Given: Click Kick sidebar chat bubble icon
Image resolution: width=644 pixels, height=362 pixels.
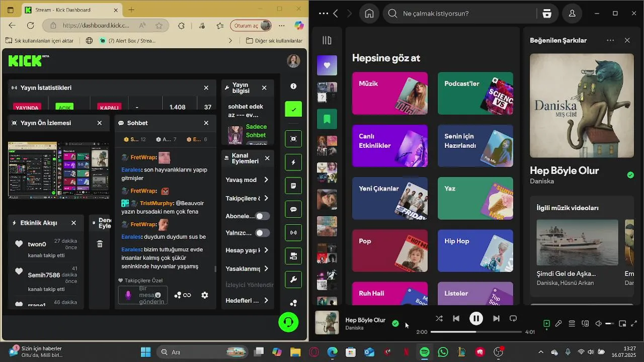Looking at the screenshot, I should (x=293, y=209).
